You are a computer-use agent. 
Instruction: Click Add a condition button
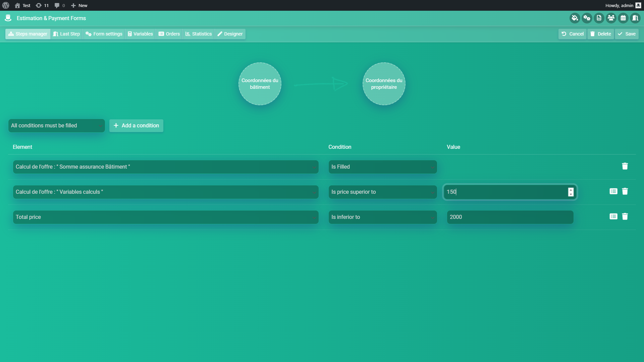pyautogui.click(x=136, y=126)
